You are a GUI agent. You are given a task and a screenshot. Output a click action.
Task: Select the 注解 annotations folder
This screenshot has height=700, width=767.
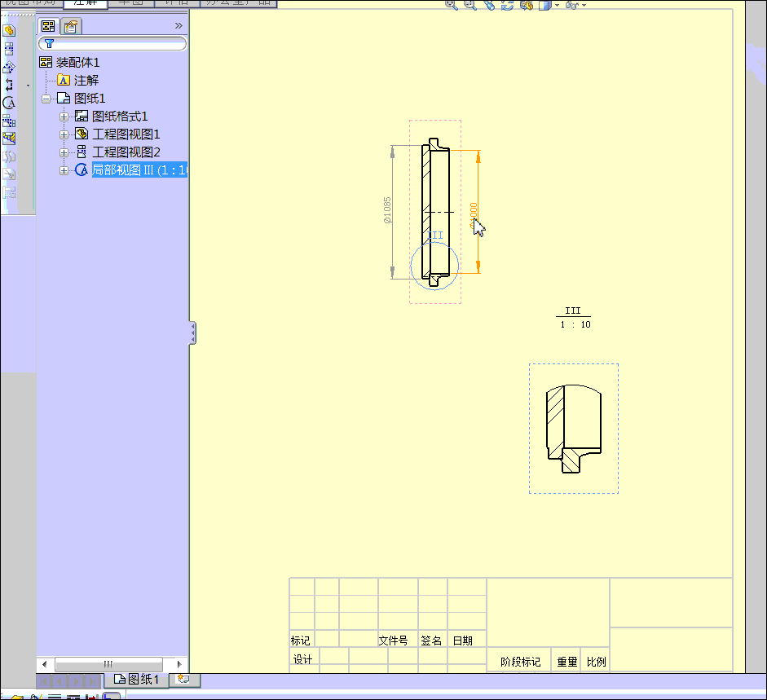click(78, 80)
